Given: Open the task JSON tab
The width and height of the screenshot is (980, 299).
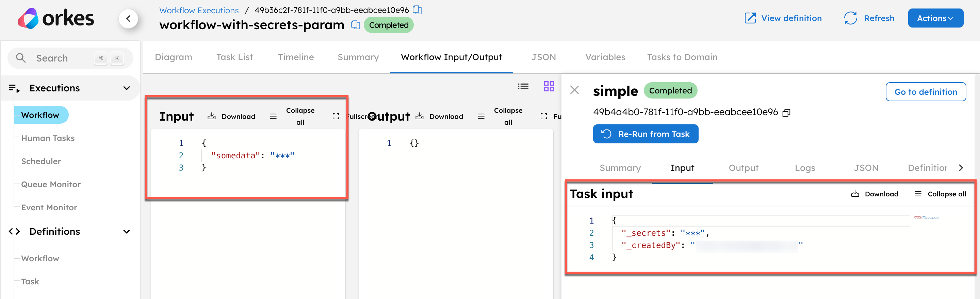Looking at the screenshot, I should click(x=866, y=168).
